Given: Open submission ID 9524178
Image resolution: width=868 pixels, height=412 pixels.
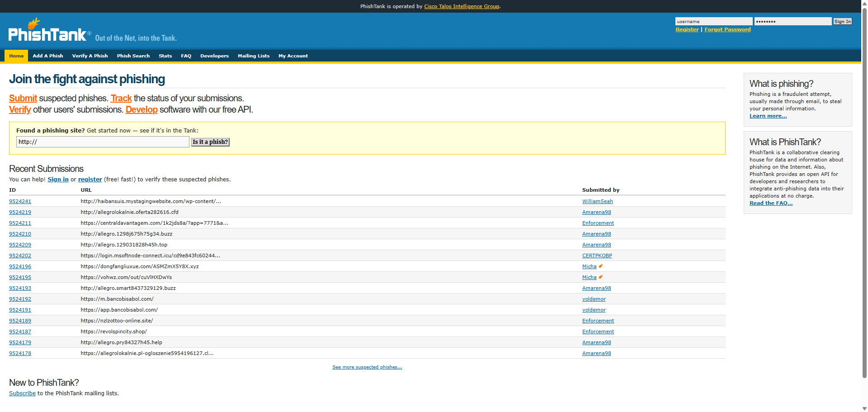Looking at the screenshot, I should [x=20, y=353].
